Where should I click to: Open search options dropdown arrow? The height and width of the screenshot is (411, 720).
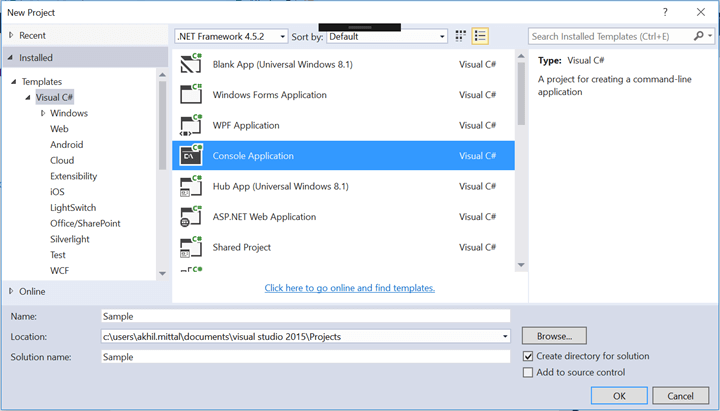pos(710,36)
